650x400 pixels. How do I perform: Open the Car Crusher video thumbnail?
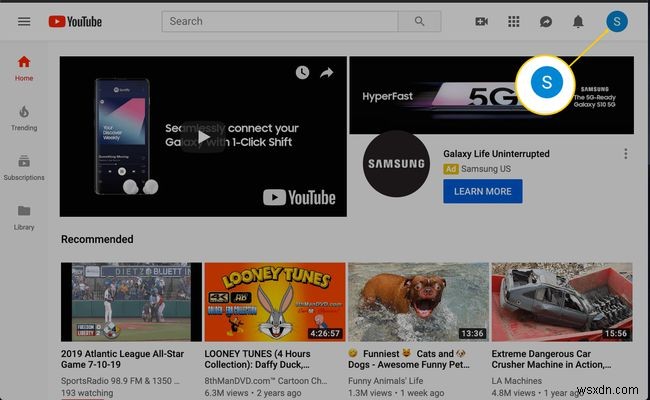(562, 302)
